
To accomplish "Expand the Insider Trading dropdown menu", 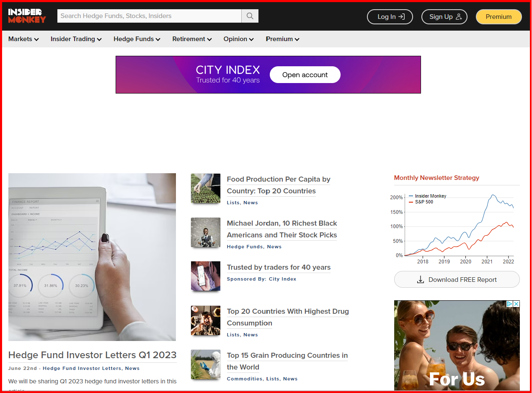I will click(76, 39).
